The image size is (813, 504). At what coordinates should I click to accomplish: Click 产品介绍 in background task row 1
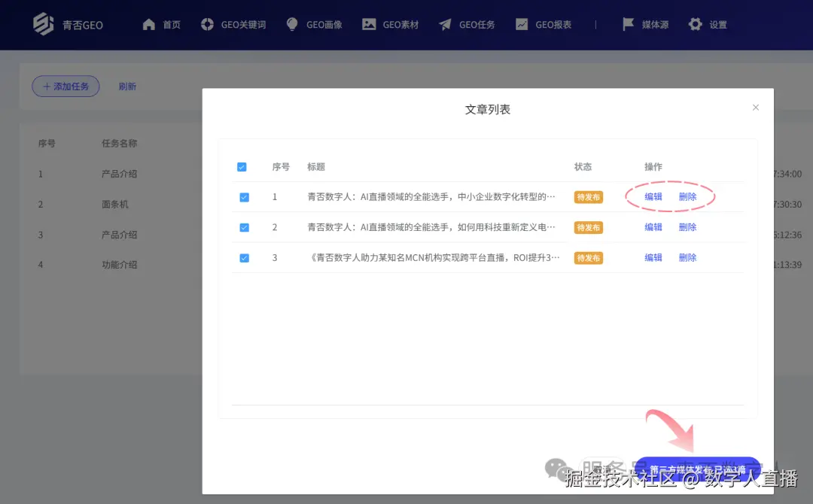[x=119, y=174]
